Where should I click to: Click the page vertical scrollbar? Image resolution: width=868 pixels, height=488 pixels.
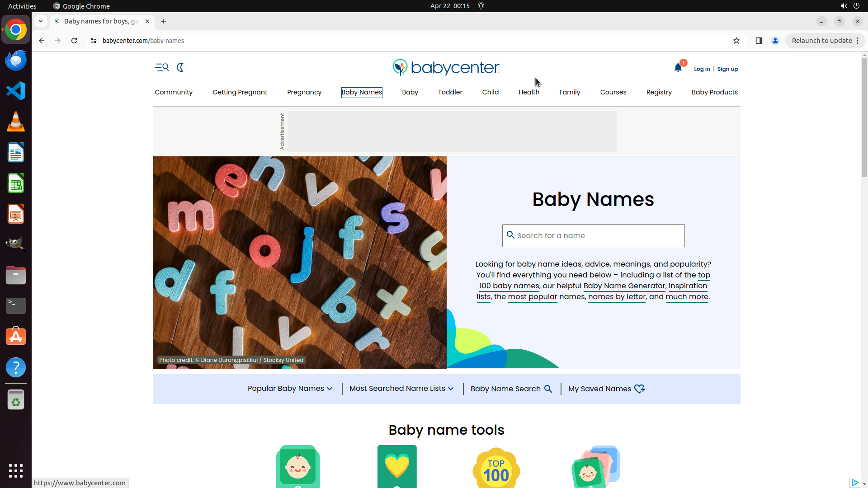coord(864,117)
